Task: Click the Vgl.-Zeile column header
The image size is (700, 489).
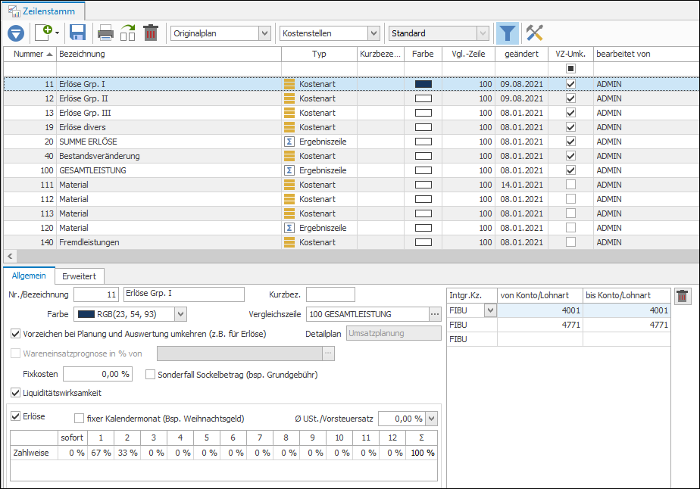Action: tap(468, 54)
